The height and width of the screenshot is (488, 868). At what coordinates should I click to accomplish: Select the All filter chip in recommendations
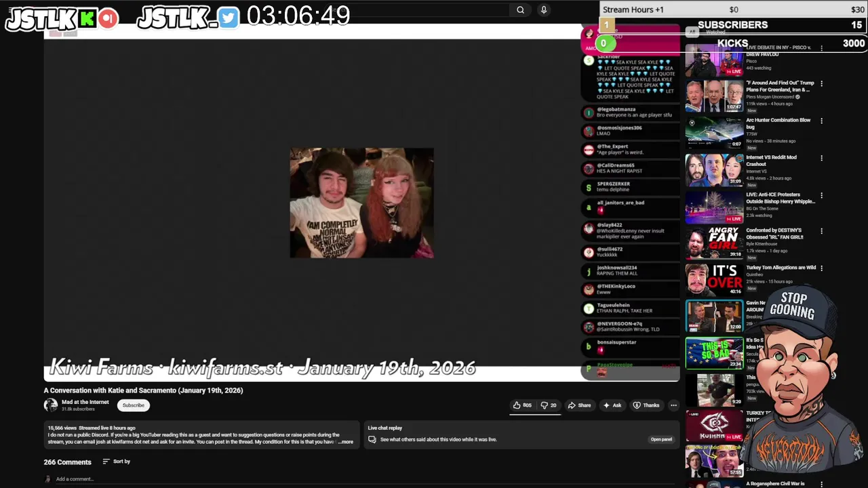[692, 31]
